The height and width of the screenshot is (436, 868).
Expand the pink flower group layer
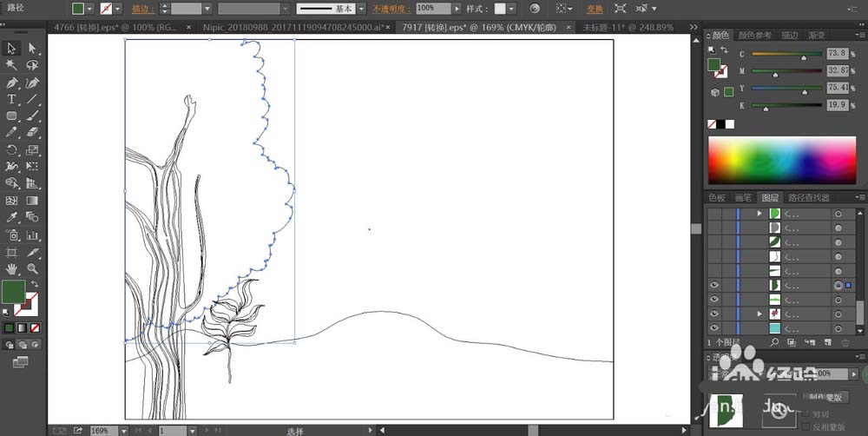click(x=759, y=314)
